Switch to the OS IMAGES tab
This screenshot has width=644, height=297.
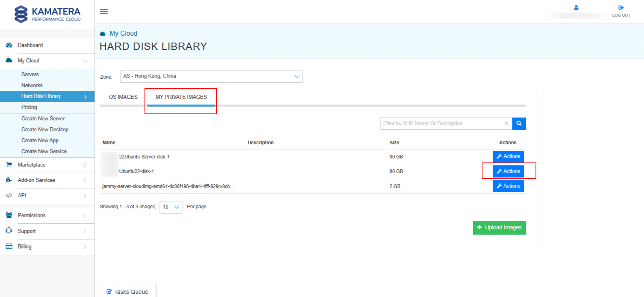[x=123, y=97]
